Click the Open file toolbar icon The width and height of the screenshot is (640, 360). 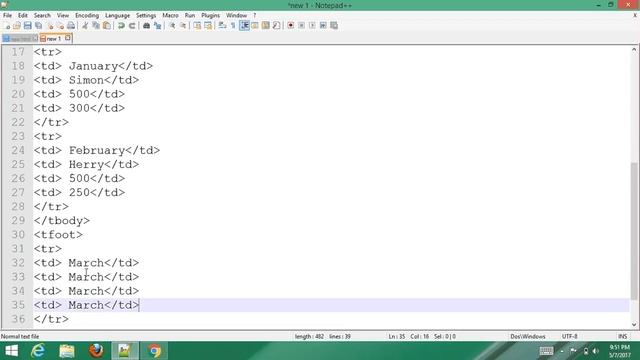[17, 26]
